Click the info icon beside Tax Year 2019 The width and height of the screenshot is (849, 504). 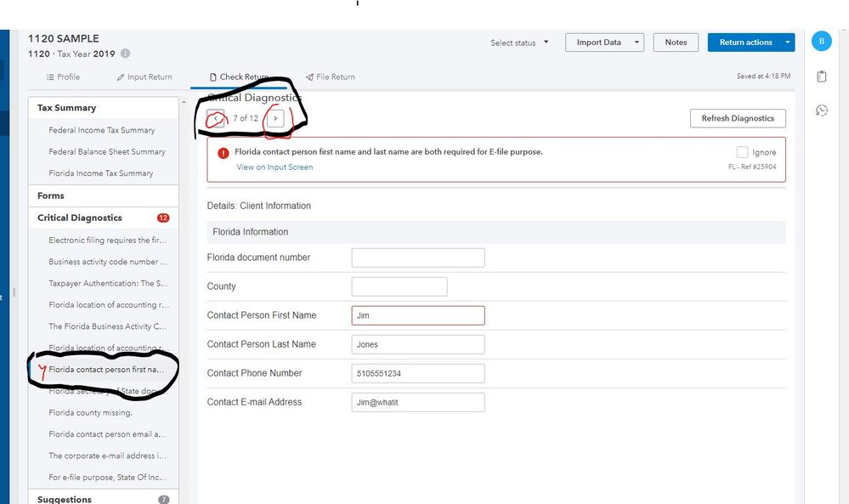coord(126,54)
